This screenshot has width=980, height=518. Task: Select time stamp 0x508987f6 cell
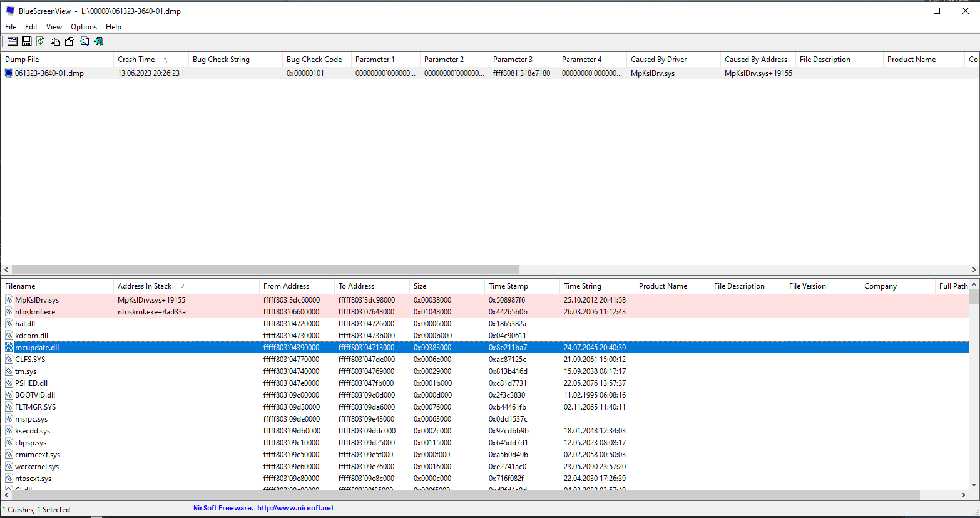[x=507, y=300]
